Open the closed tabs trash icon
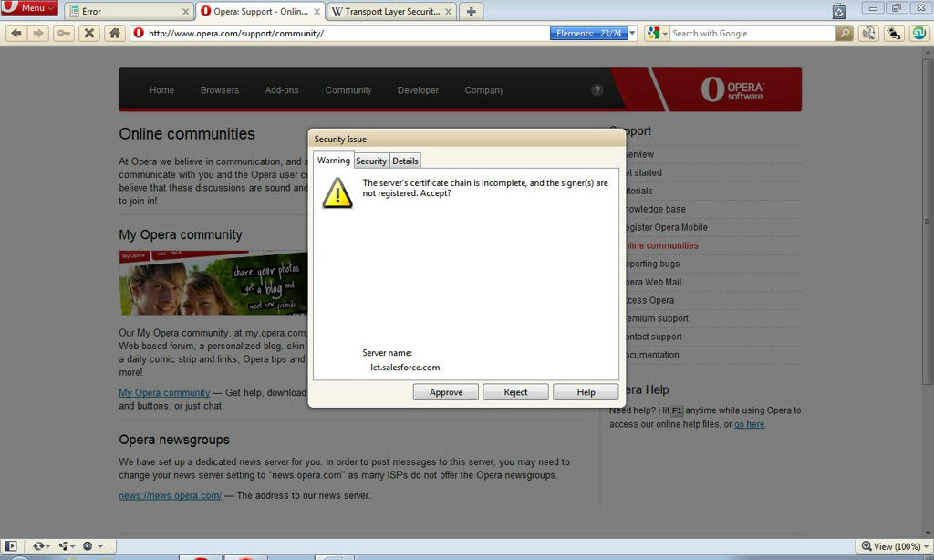Image resolution: width=934 pixels, height=560 pixels. pyautogui.click(x=839, y=11)
